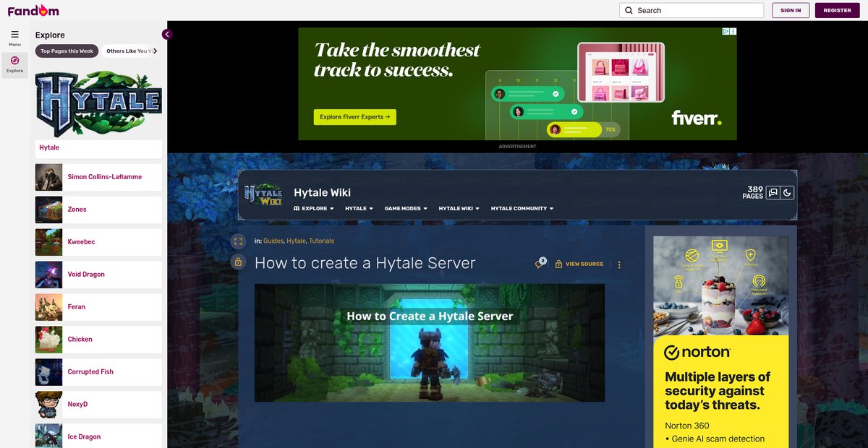
Task: Focus the Search input field
Action: [x=692, y=10]
